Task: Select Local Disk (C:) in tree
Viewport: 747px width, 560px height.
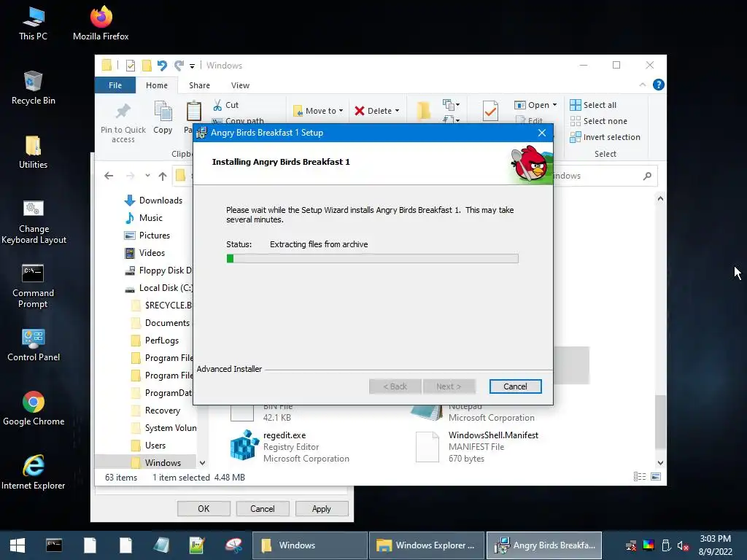Action: click(158, 288)
